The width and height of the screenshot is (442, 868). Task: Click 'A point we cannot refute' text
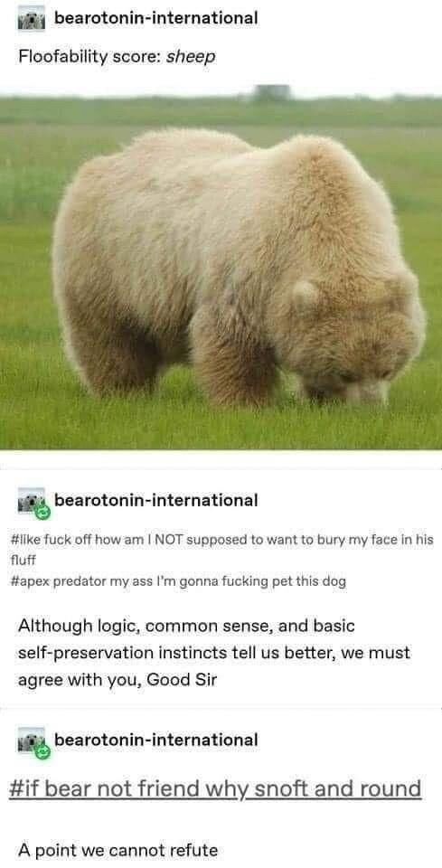tap(118, 850)
